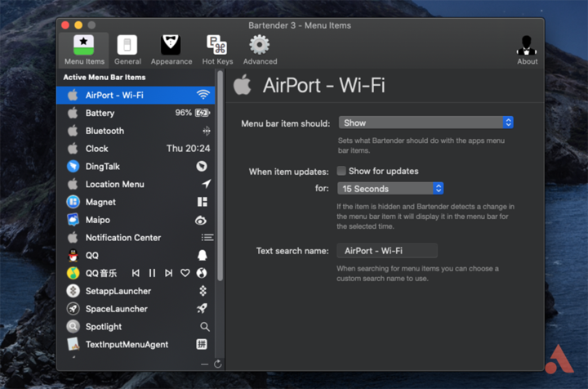Select the Maipo eye icon item
588x389 pixels.
tap(201, 221)
